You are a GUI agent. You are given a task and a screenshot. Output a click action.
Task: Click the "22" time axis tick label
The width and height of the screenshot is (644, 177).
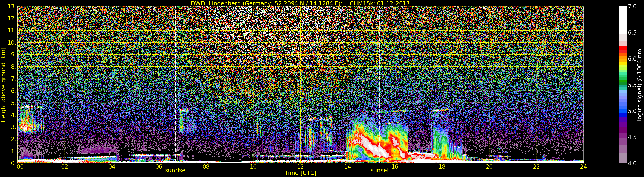pos(536,167)
